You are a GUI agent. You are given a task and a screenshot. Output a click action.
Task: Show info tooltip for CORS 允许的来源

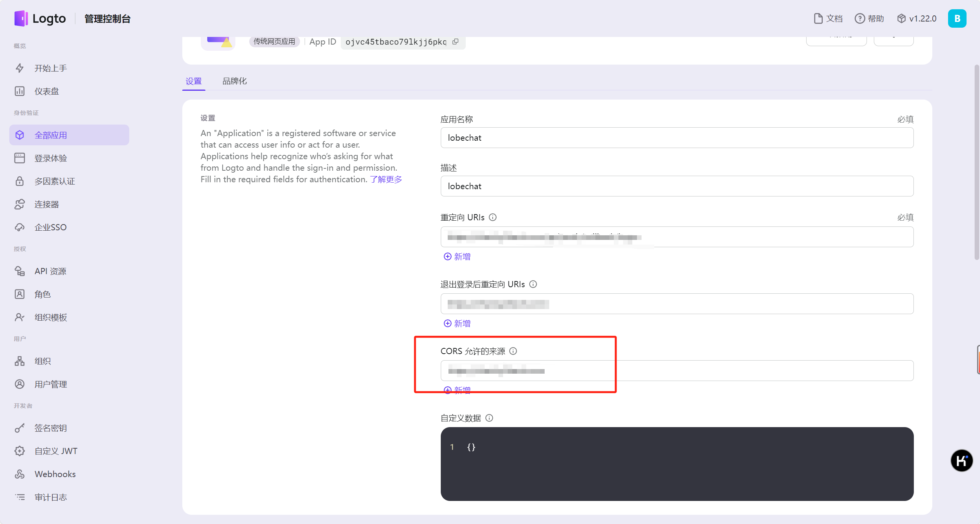pyautogui.click(x=513, y=351)
